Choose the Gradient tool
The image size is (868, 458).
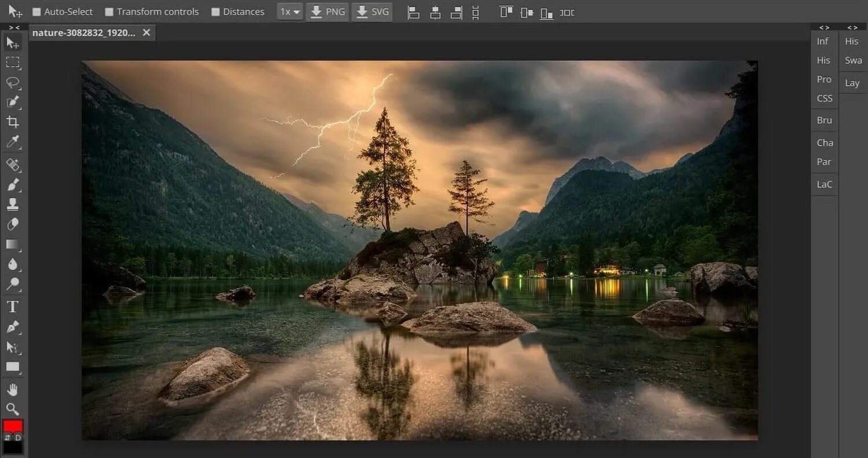(13, 244)
